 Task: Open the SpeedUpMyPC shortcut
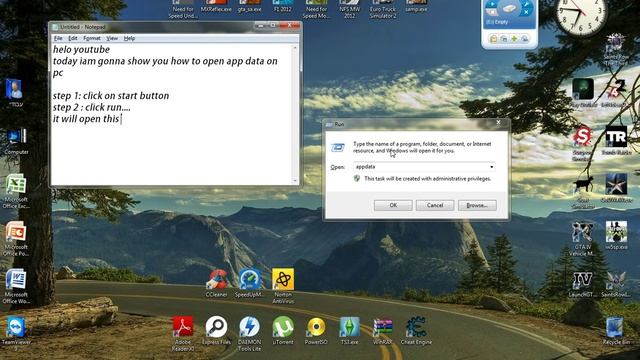pyautogui.click(x=249, y=282)
